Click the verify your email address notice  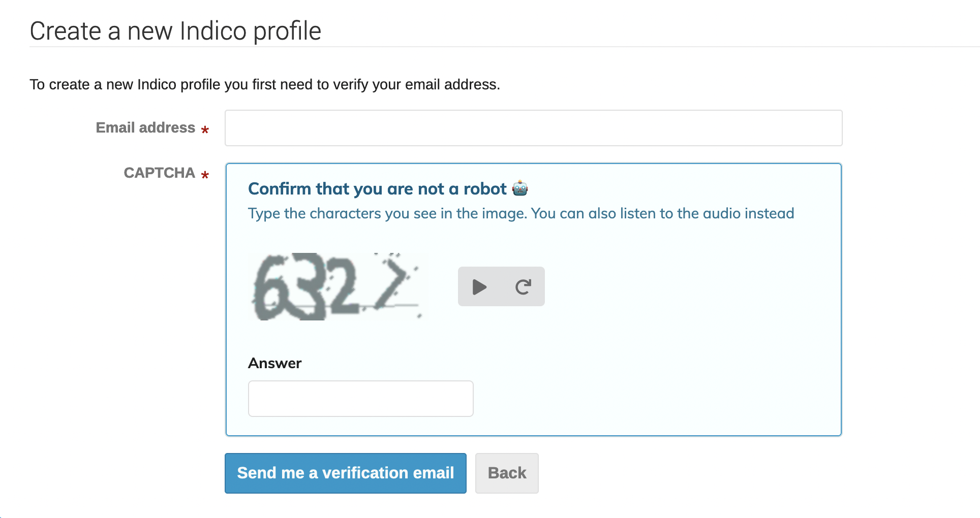[265, 84]
